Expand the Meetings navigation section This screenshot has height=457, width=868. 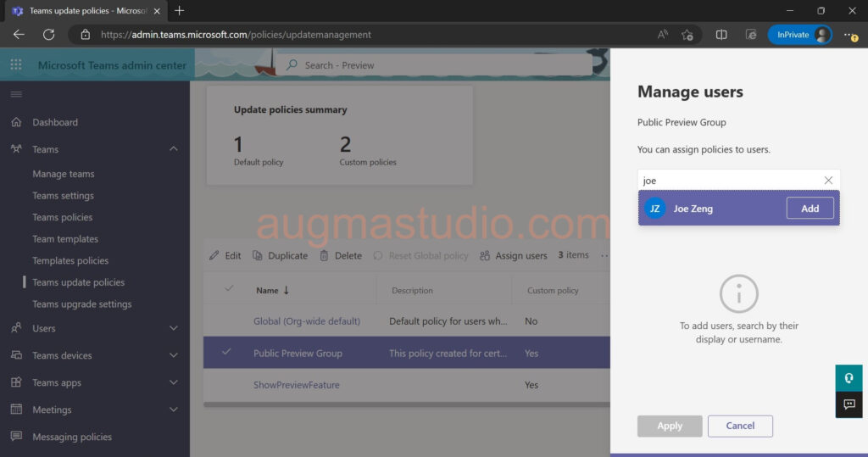174,410
